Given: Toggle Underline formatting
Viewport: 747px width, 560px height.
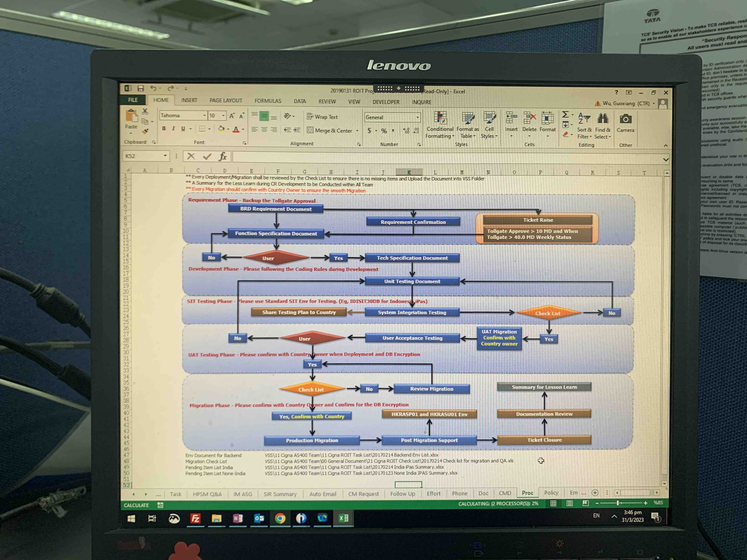Looking at the screenshot, I should pyautogui.click(x=183, y=129).
